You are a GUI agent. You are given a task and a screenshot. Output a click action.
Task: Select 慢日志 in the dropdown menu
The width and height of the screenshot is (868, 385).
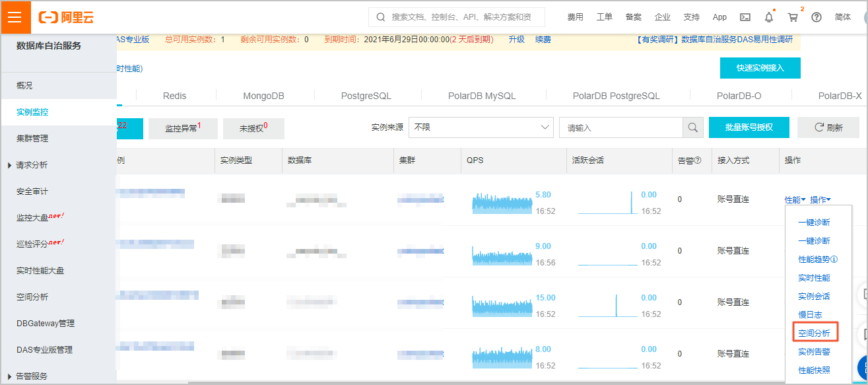click(810, 315)
